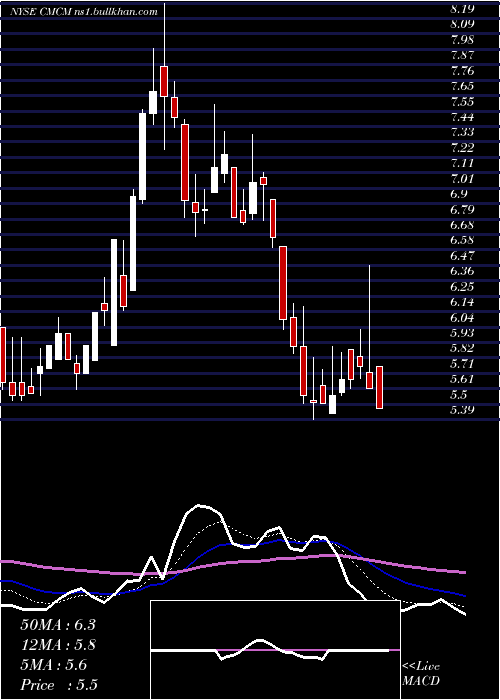Select the 6.25 price axis label

click(x=462, y=287)
